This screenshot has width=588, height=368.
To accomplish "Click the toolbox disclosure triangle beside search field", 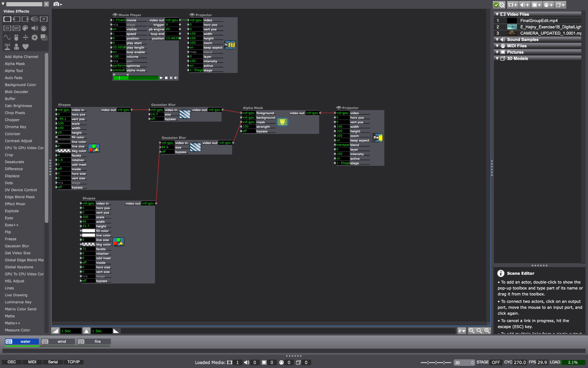I will point(3,4).
